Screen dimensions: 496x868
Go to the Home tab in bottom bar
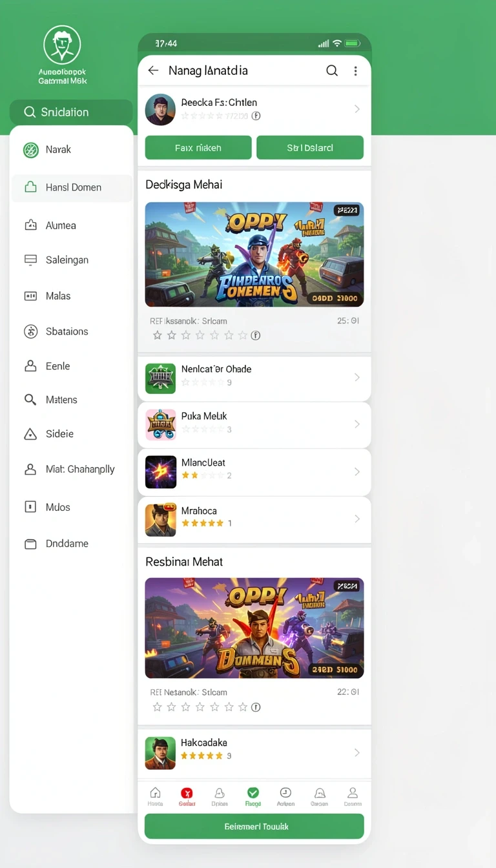point(155,796)
